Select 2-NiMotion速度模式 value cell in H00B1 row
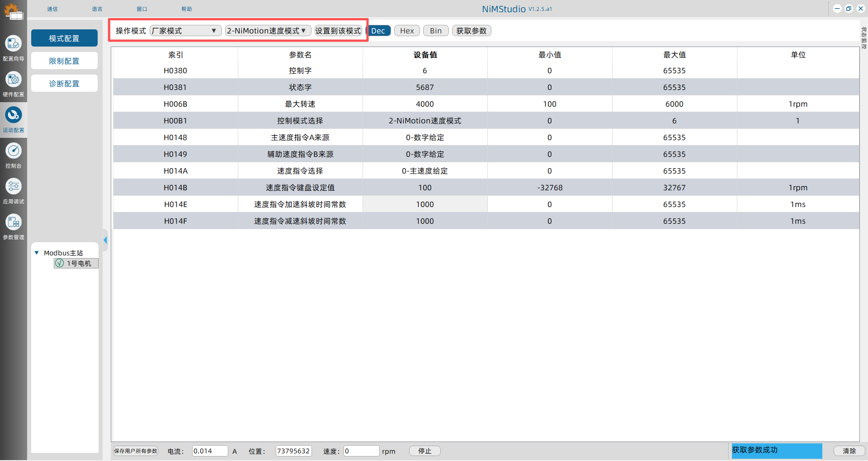This screenshot has height=461, width=868. point(425,121)
